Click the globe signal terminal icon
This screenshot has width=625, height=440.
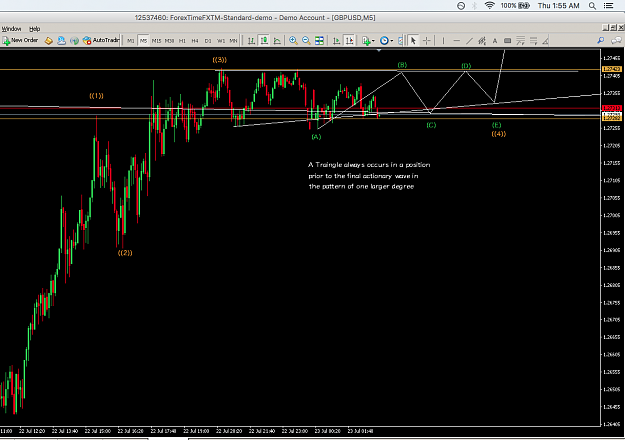coord(74,41)
